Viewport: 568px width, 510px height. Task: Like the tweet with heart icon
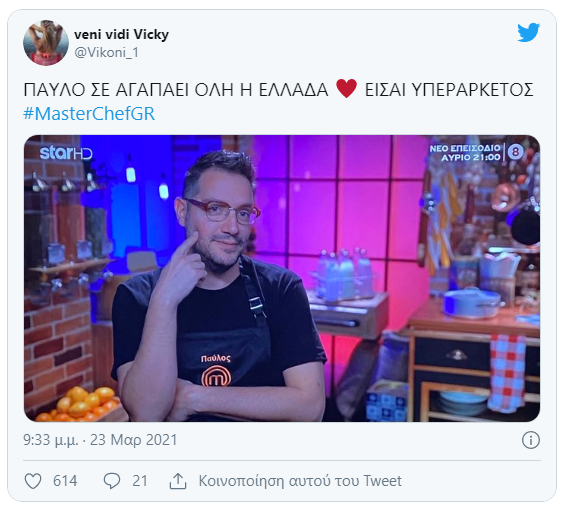(x=33, y=481)
